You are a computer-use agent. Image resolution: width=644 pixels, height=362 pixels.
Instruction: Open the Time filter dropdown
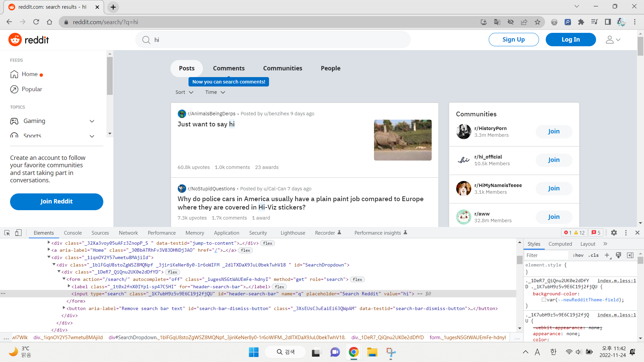215,92
